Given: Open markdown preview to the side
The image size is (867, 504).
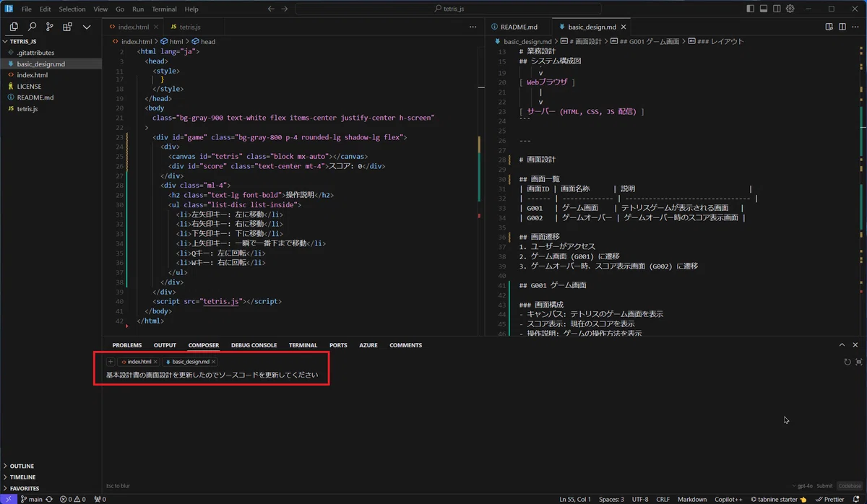Looking at the screenshot, I should [x=829, y=27].
